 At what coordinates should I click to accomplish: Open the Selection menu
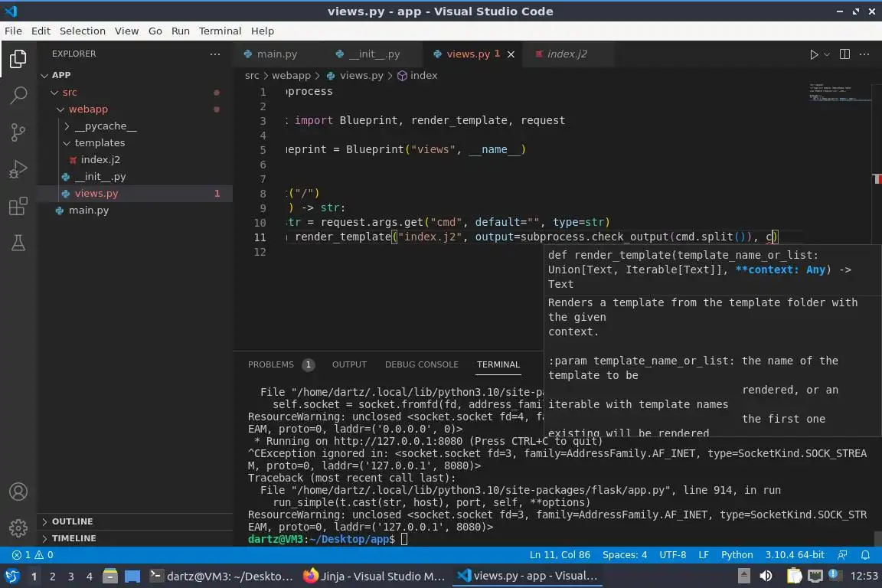point(82,31)
